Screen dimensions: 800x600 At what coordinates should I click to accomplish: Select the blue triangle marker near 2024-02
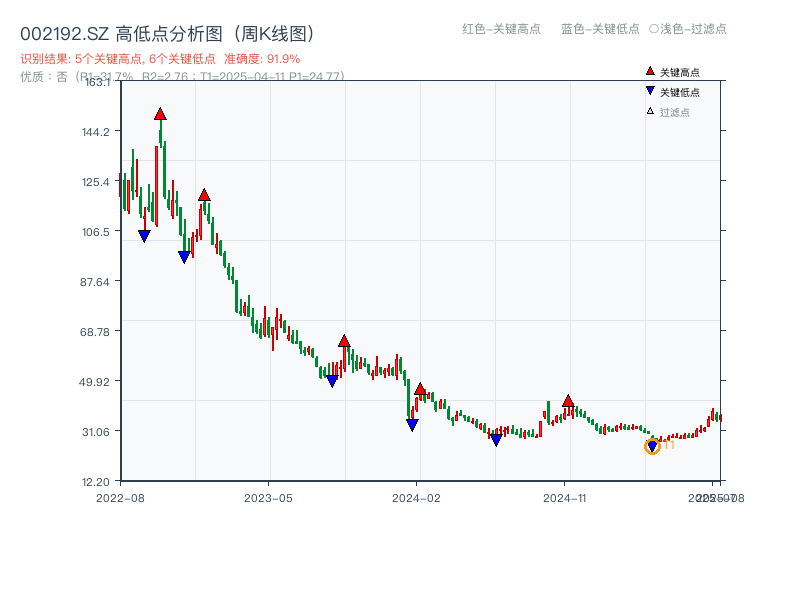click(x=412, y=424)
